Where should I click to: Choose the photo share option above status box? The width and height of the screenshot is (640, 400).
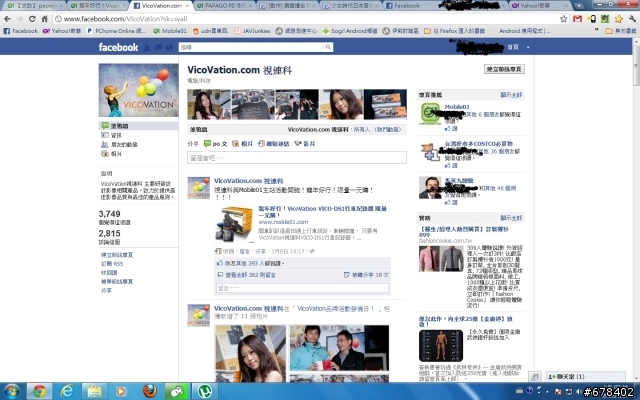click(x=242, y=144)
